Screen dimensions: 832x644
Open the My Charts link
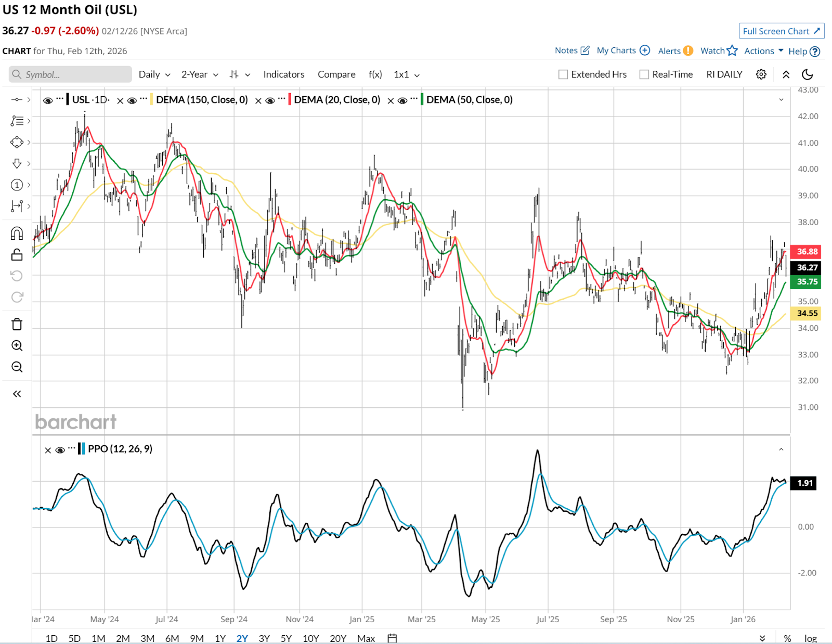(x=622, y=50)
